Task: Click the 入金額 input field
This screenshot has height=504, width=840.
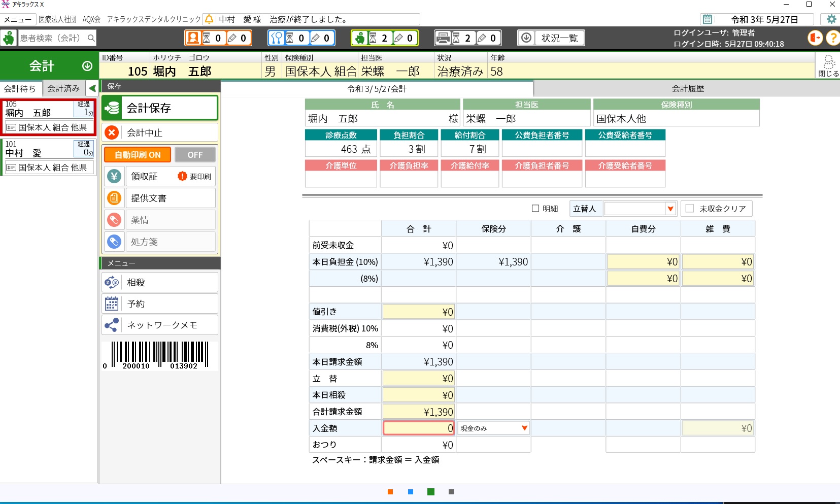Action: pos(419,428)
